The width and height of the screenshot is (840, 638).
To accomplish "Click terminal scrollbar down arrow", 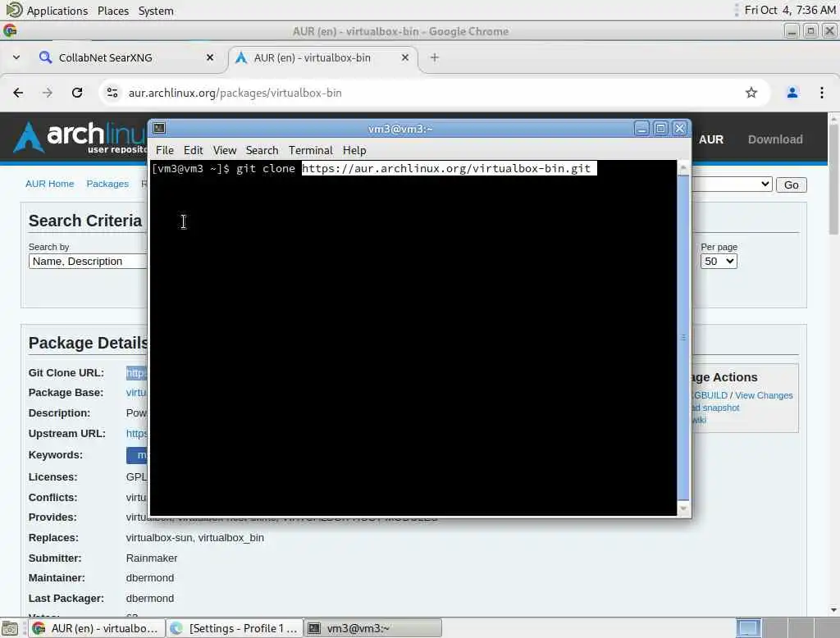I will (x=683, y=508).
